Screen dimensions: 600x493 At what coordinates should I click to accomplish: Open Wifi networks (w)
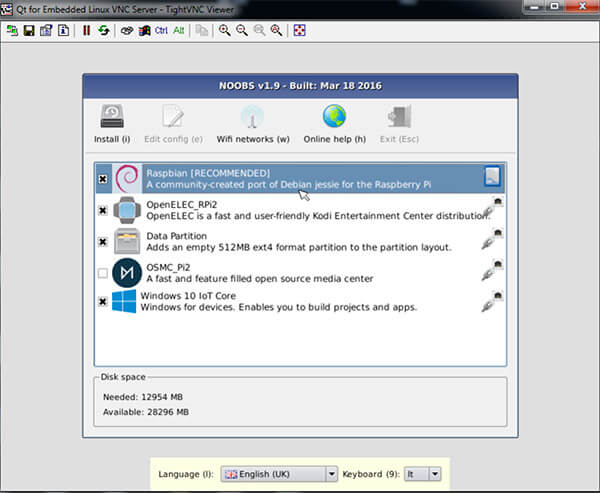(253, 124)
